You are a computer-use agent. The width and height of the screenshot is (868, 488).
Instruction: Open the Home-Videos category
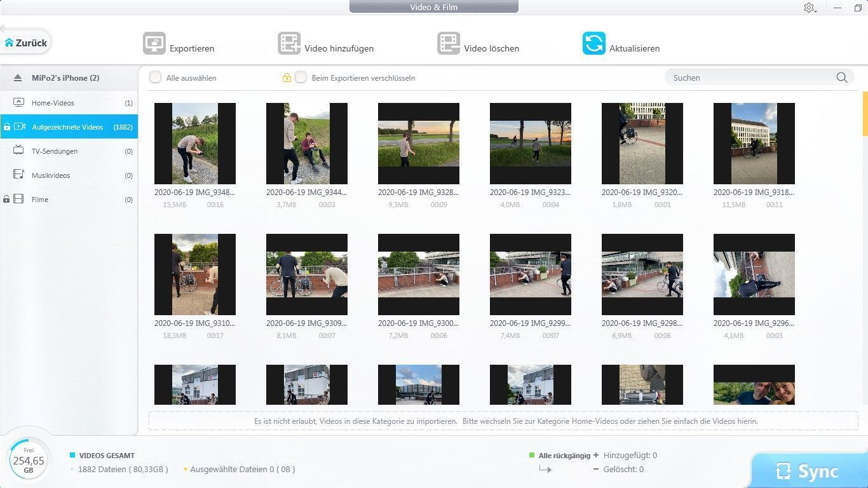point(53,103)
